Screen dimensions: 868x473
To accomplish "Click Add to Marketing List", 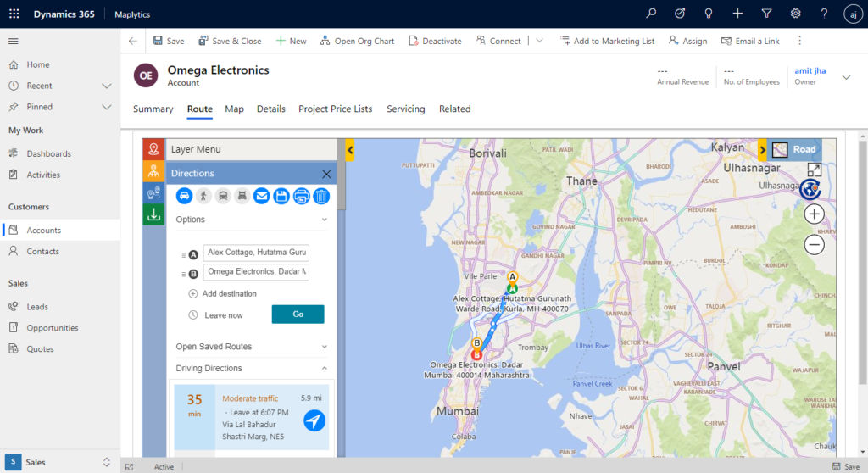I will coord(607,41).
